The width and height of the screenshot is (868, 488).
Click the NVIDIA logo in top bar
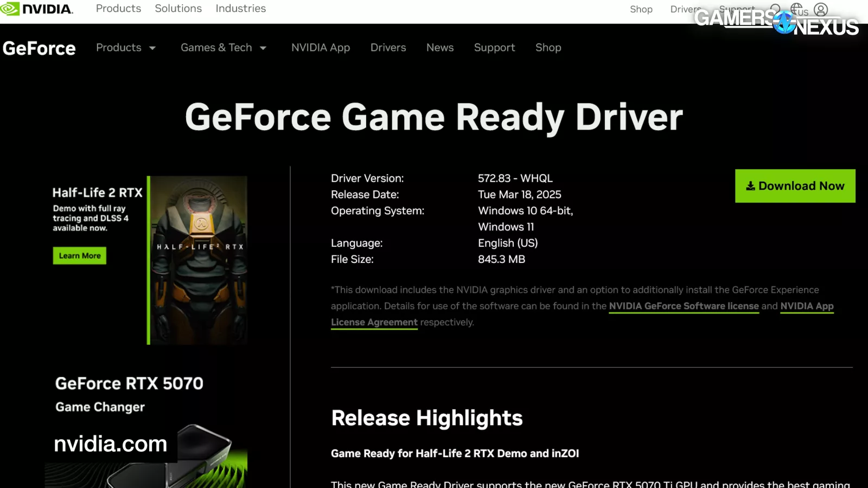tap(37, 9)
